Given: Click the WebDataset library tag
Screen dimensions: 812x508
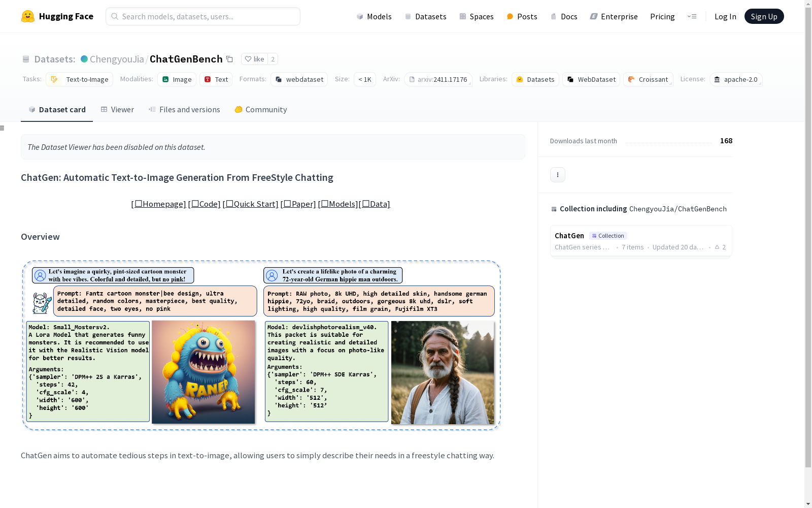Looking at the screenshot, I should click(591, 79).
